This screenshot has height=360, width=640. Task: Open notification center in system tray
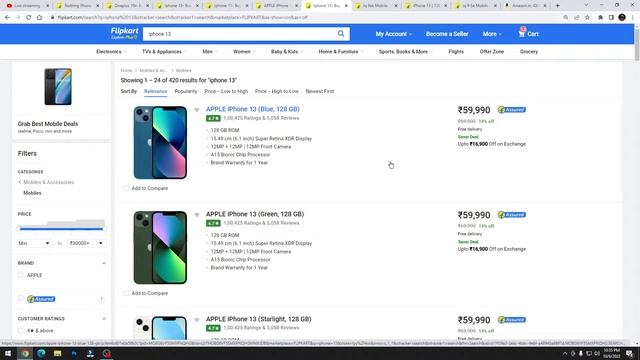point(630,353)
